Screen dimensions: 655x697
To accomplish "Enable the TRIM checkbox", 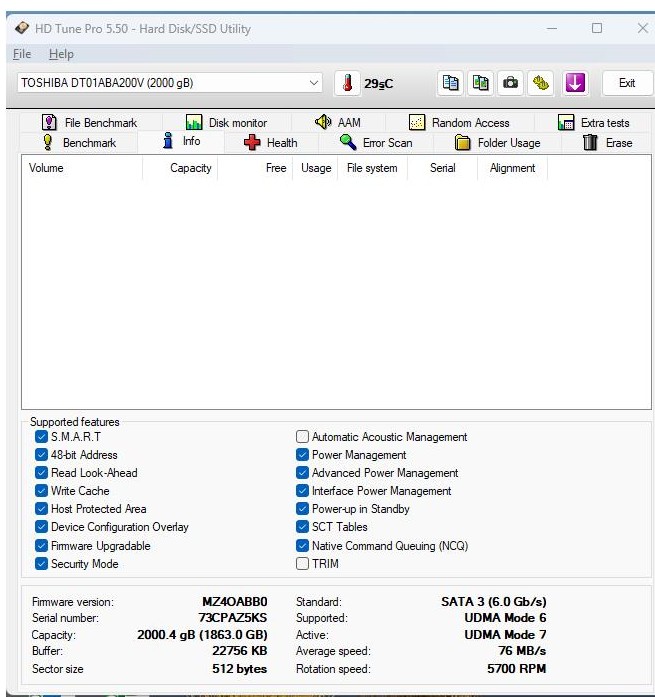I will click(x=303, y=564).
